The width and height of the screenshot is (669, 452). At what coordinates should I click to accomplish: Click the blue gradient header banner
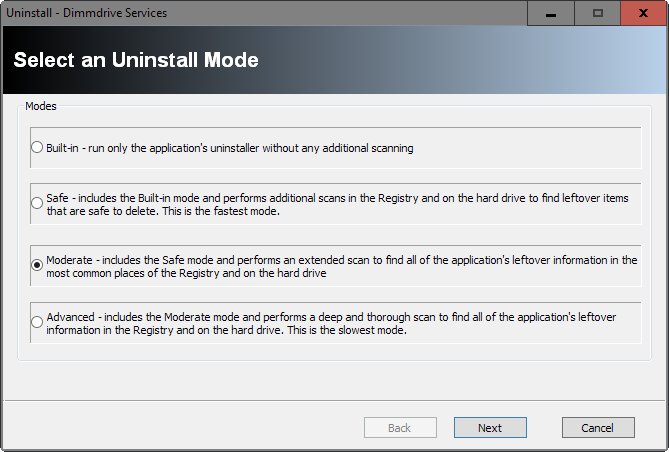[x=500, y=60]
